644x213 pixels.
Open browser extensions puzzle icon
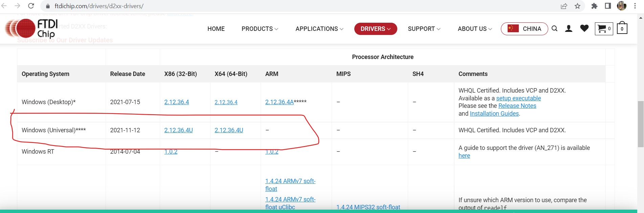[x=594, y=6]
